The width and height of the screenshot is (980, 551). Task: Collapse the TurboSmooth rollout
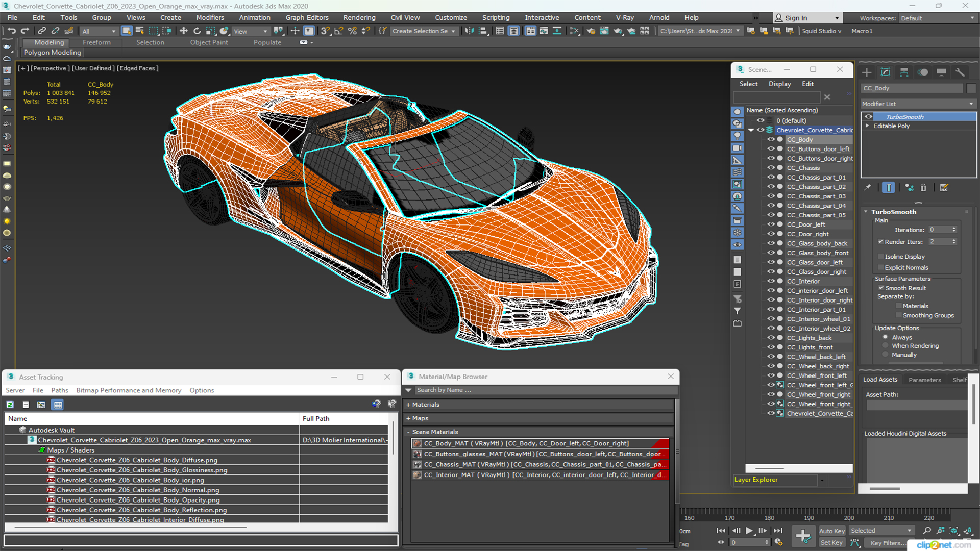(866, 212)
